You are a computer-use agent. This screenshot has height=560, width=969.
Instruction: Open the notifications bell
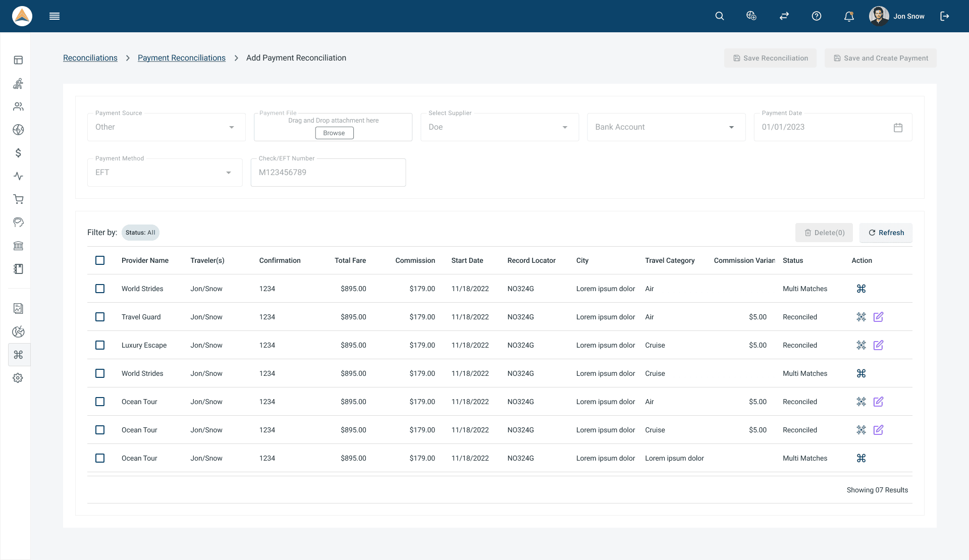[849, 16]
